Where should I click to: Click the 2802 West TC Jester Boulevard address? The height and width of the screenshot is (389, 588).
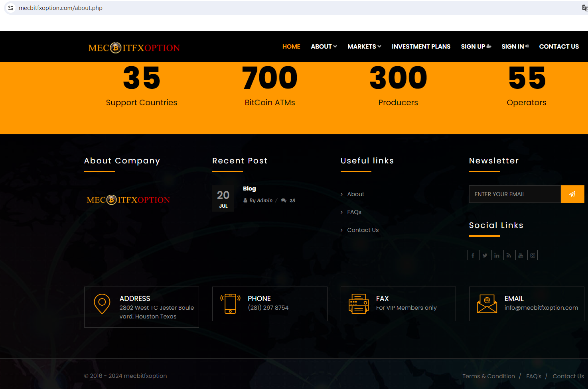click(157, 312)
